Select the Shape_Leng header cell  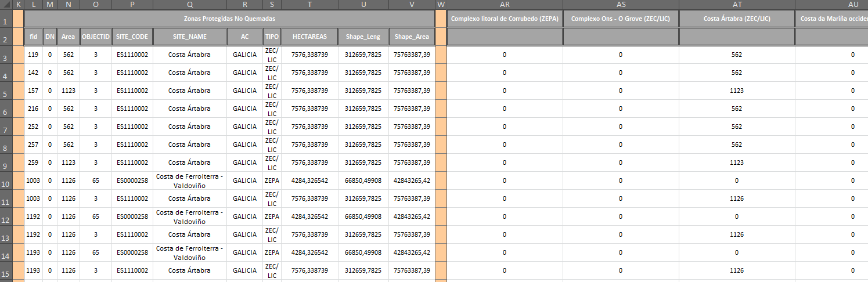(363, 37)
